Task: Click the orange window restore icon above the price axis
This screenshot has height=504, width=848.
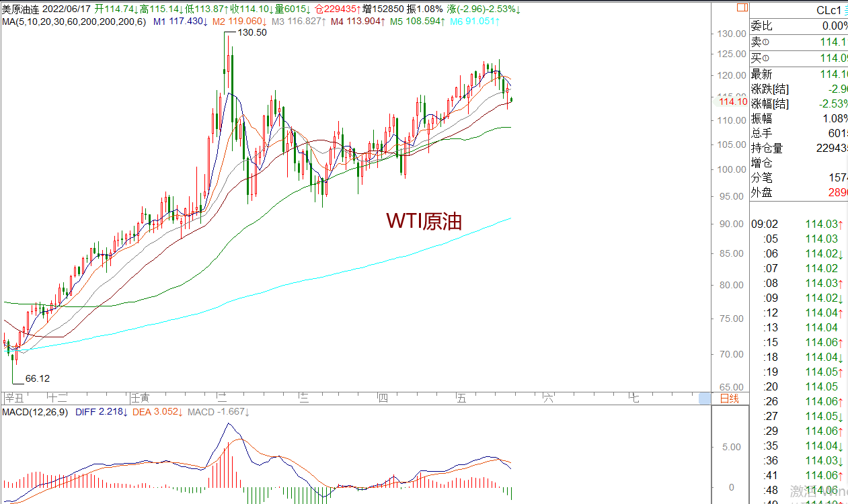Action: (742, 9)
